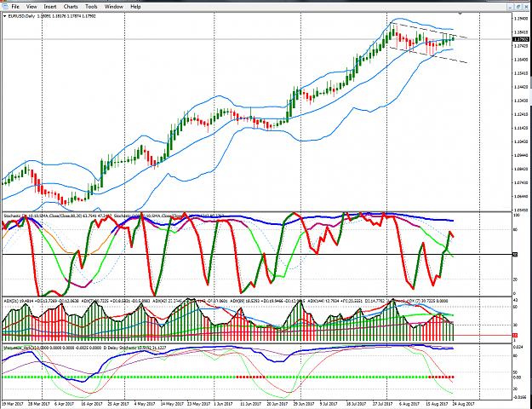Open the Tools menu
The image size is (532, 409).
(91, 7)
